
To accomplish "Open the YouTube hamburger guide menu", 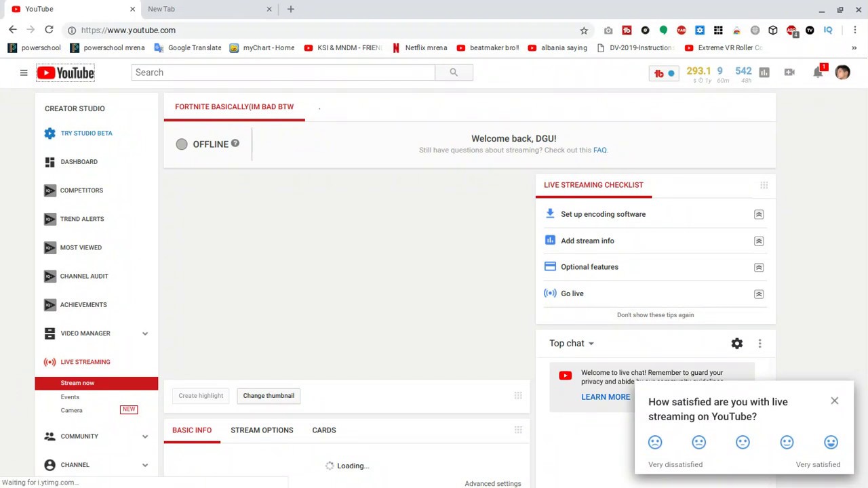I will tap(24, 73).
